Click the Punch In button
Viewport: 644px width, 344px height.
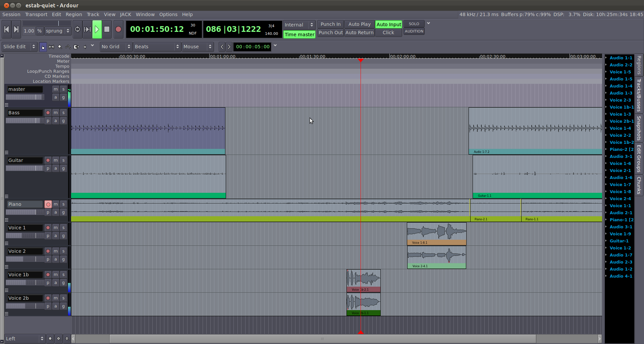pyautogui.click(x=330, y=24)
